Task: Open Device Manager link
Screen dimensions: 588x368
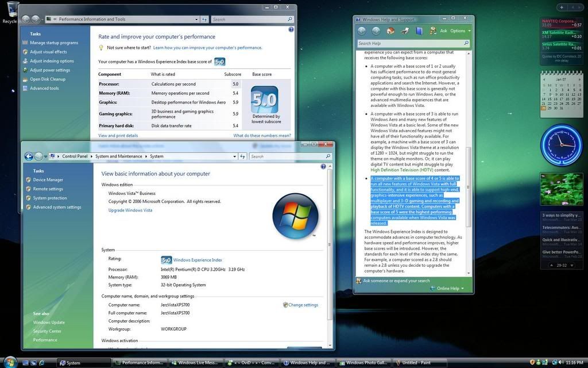Action: 48,180
